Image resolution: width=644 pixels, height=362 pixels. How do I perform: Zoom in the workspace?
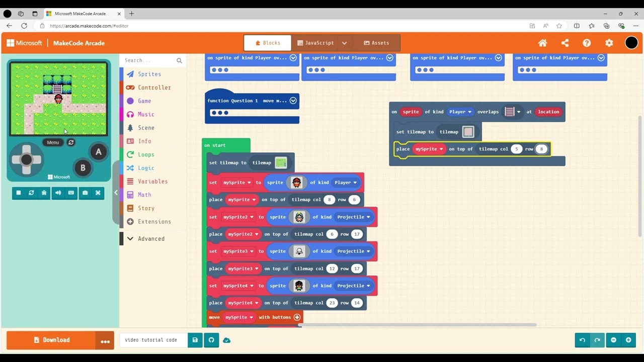628,340
